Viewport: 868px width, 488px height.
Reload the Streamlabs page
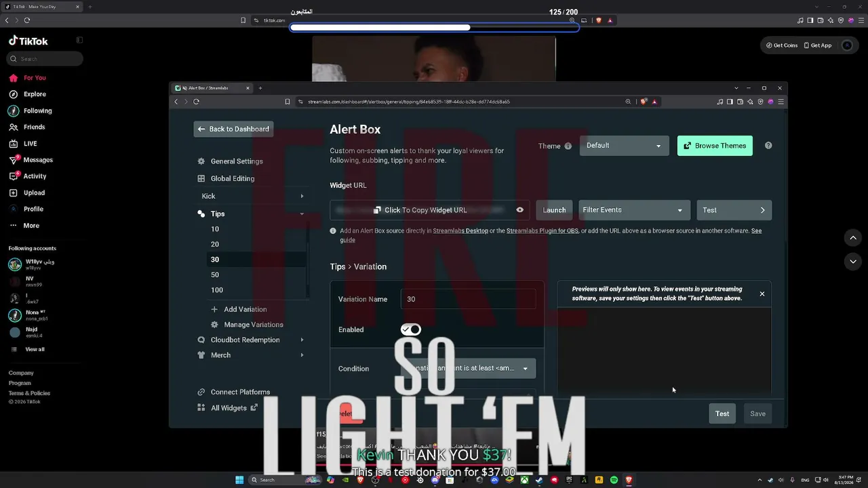(x=196, y=102)
